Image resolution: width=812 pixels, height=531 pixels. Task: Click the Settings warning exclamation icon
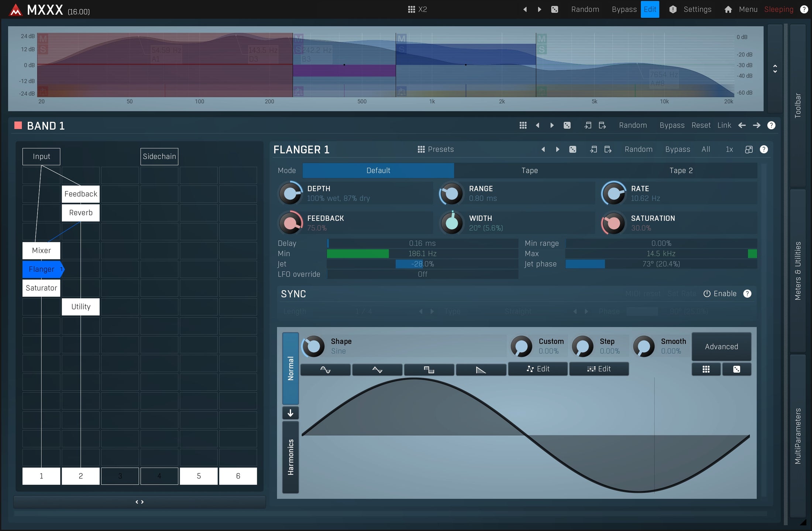coord(672,9)
